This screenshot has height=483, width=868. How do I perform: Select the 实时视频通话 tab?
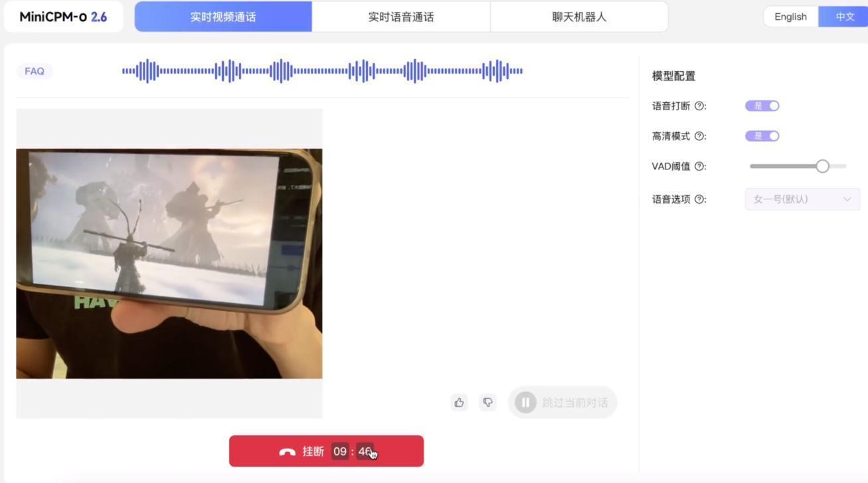223,17
